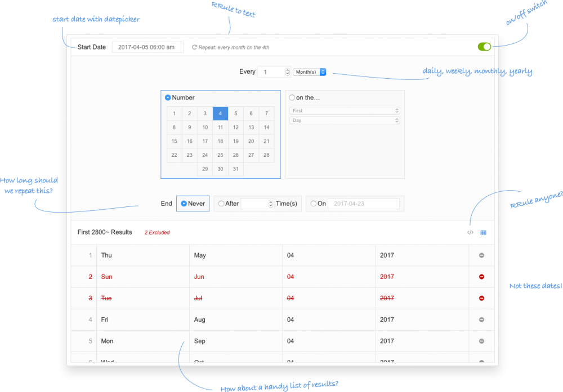This screenshot has width=563, height=392.
Task: Click day 28 in the number grid
Action: point(266,155)
